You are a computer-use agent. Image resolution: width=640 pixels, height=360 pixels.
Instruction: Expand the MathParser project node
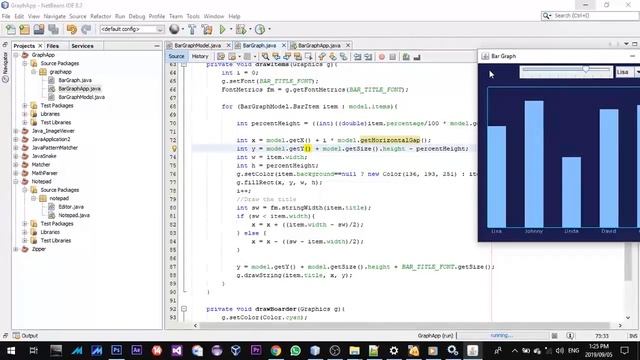tap(16, 173)
